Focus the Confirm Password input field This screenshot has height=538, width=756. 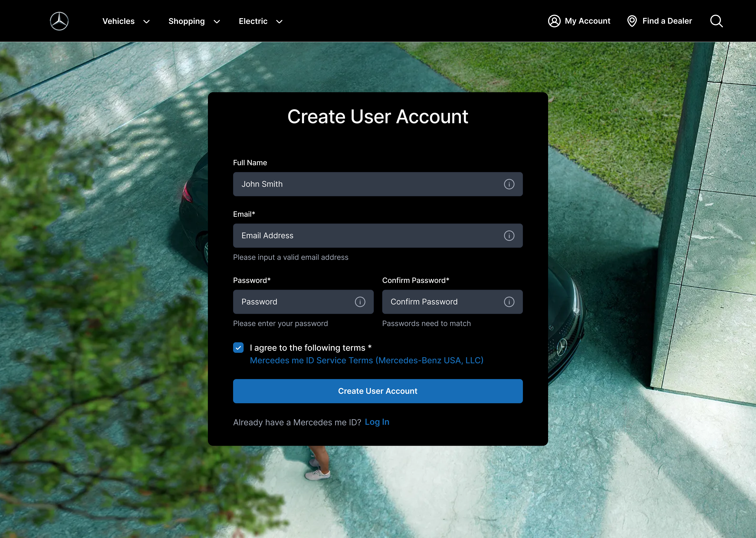[452, 302]
